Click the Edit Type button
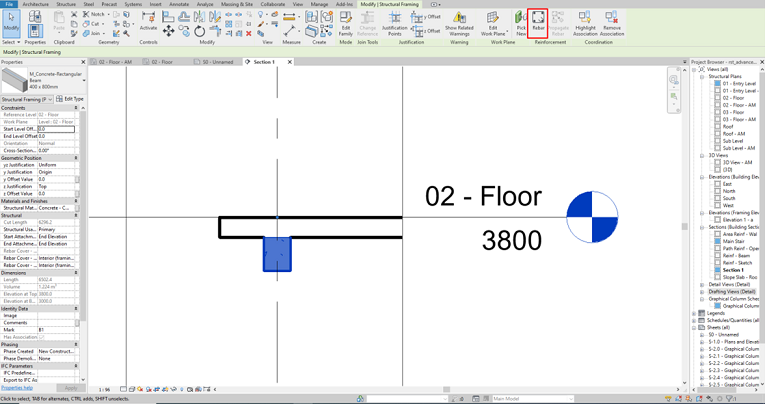 coord(70,99)
